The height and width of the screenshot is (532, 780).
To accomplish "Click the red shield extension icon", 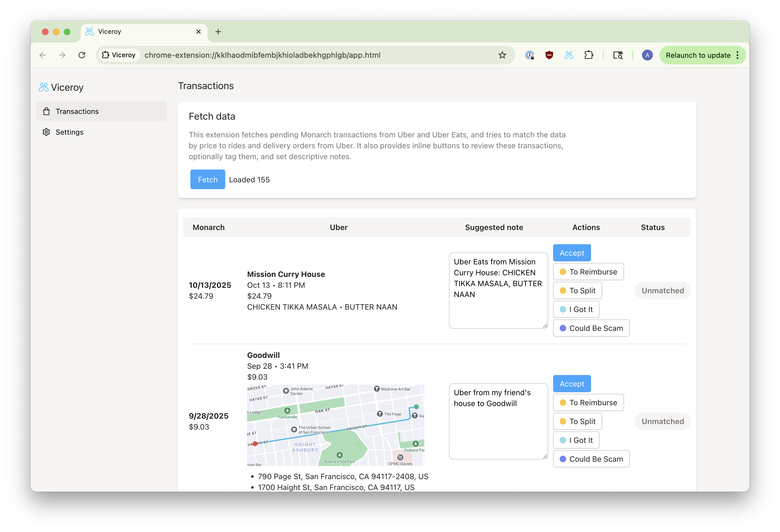I will point(549,55).
